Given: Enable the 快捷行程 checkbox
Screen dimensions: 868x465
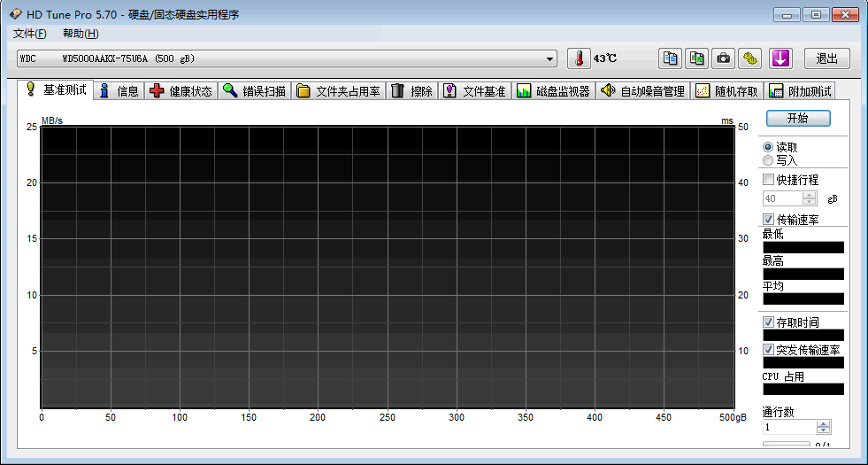Looking at the screenshot, I should click(x=768, y=180).
